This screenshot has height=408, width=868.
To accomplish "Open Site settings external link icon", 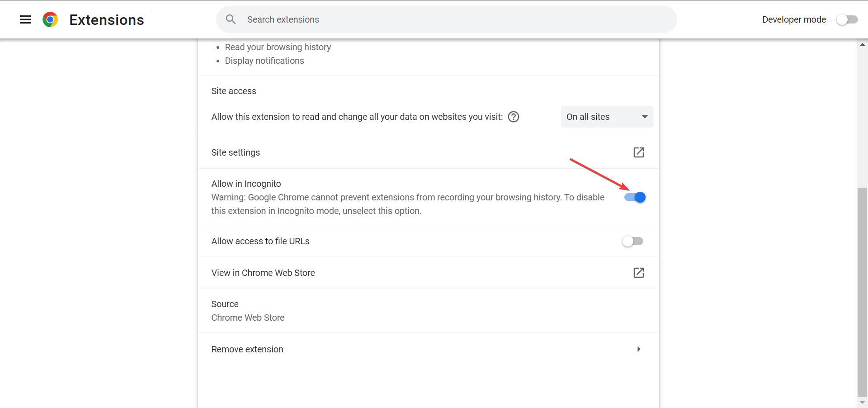I will point(639,152).
